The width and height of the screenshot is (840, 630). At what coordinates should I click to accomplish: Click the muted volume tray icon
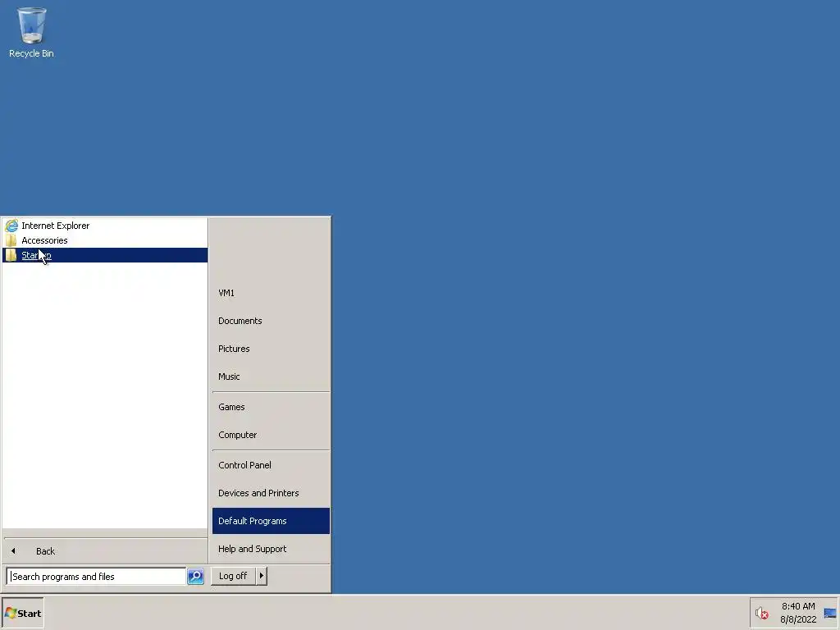click(761, 613)
